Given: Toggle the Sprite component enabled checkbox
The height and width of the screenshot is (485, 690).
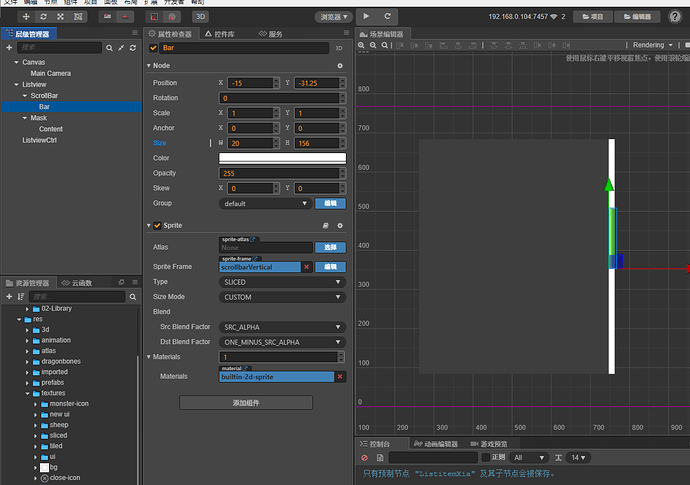Looking at the screenshot, I should [157, 226].
